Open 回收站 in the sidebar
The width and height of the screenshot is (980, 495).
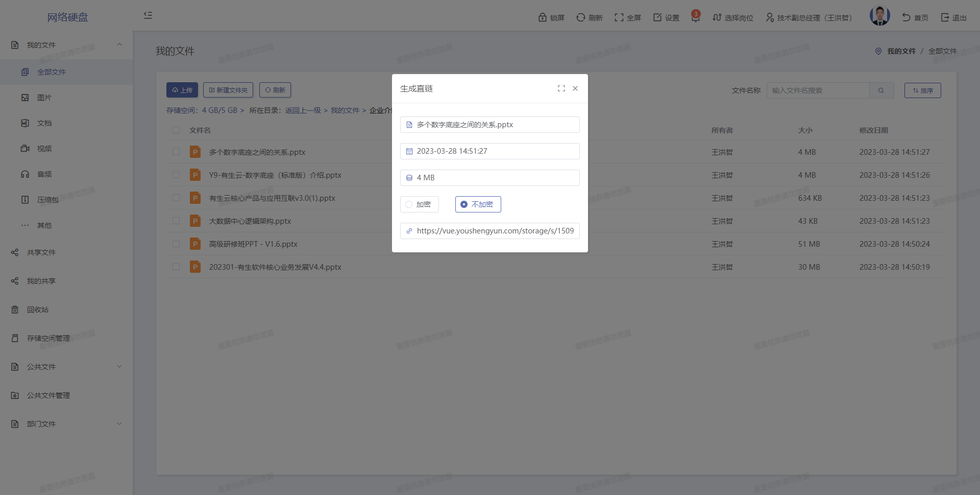coord(38,310)
